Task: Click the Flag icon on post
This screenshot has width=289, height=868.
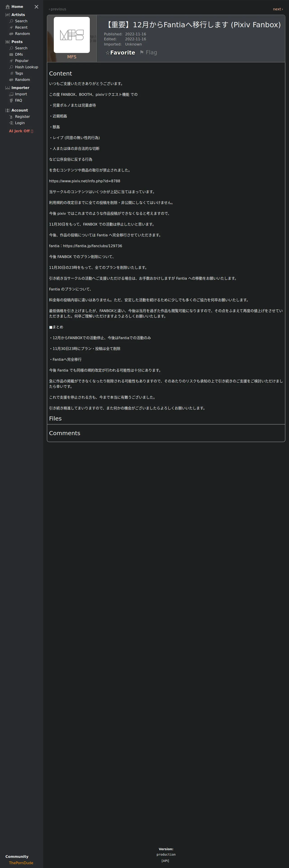Action: tap(142, 52)
